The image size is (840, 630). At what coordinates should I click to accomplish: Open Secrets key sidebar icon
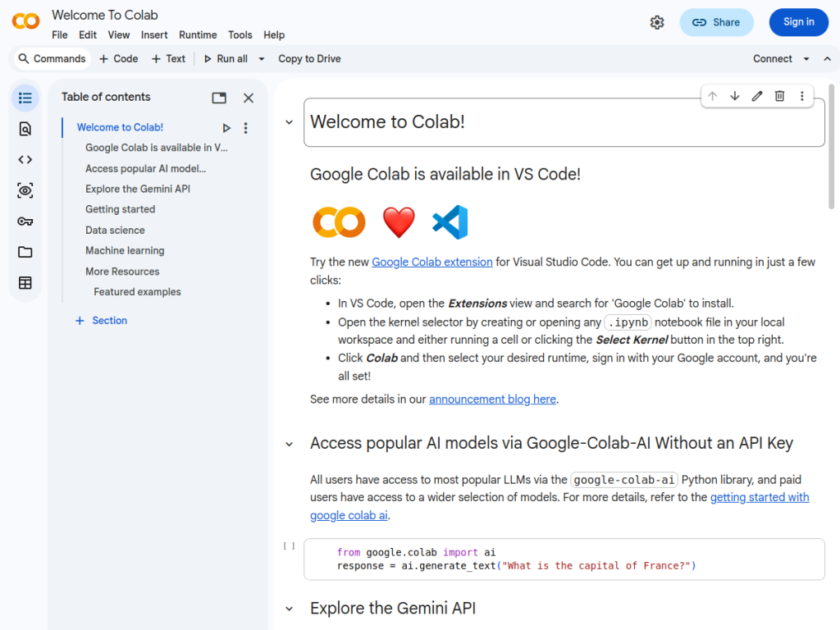coord(25,221)
